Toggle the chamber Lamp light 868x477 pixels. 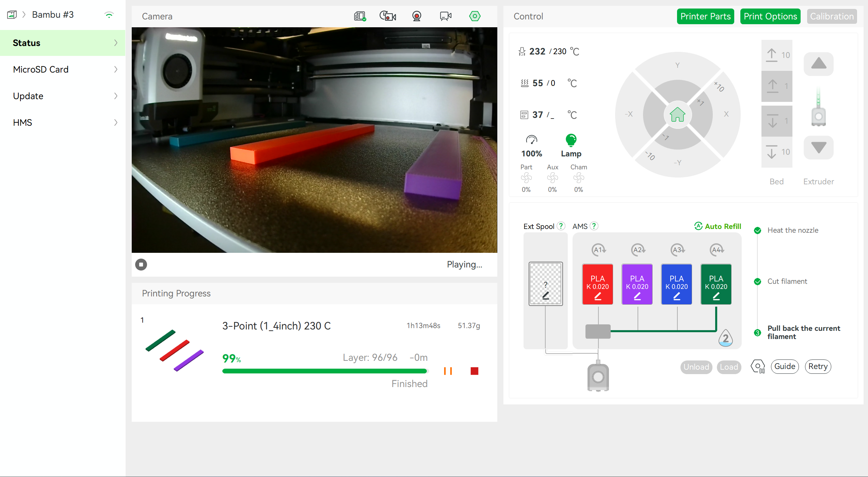pos(571,140)
